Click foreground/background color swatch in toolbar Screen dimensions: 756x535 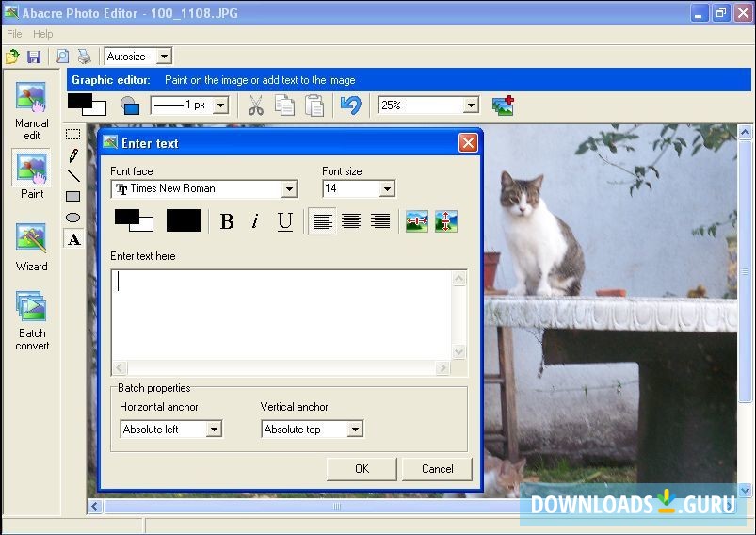[x=87, y=105]
